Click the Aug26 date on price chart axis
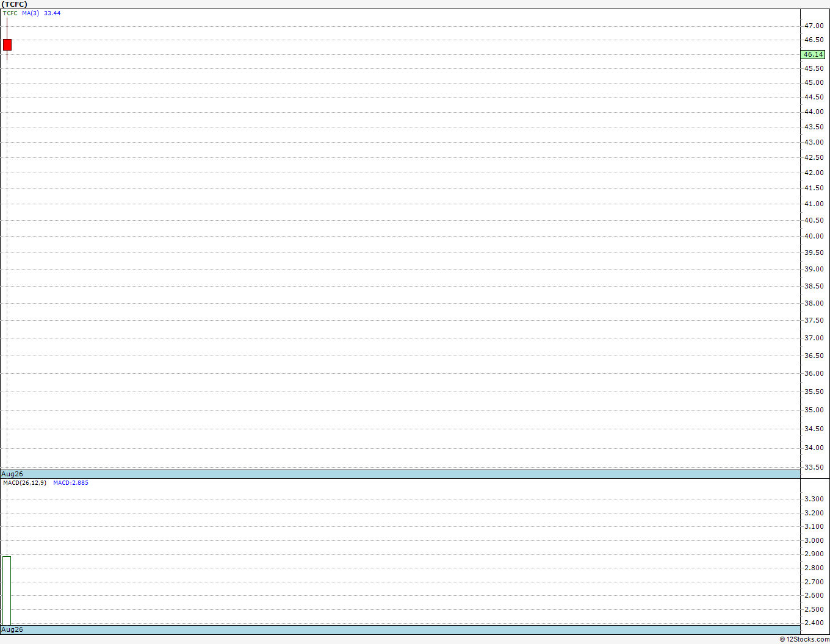Viewport: 830px width, 644px height. click(x=12, y=474)
